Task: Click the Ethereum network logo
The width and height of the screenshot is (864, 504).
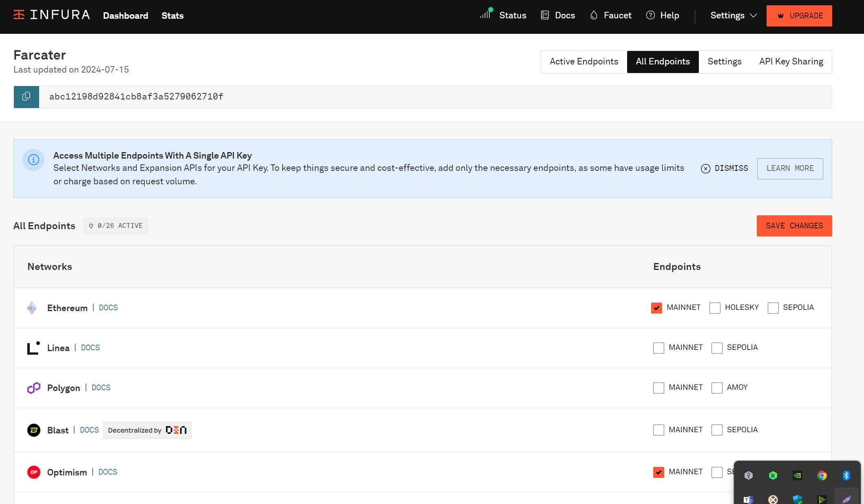Action: tap(32, 308)
